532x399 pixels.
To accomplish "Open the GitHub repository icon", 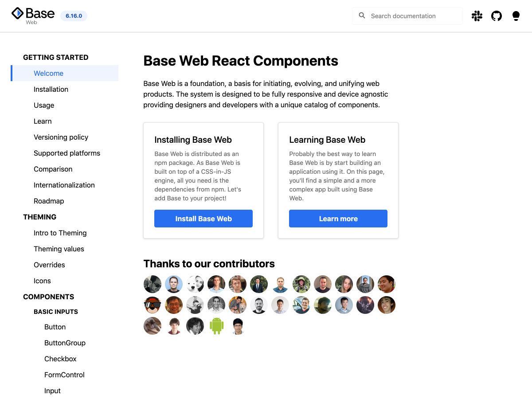I will coord(497,16).
